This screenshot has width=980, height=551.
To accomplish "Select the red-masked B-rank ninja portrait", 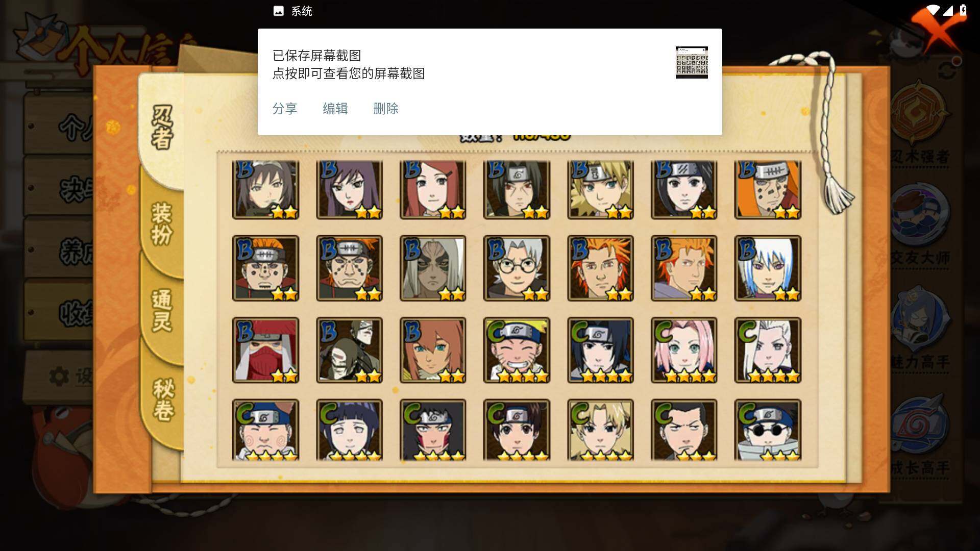I will pyautogui.click(x=265, y=350).
